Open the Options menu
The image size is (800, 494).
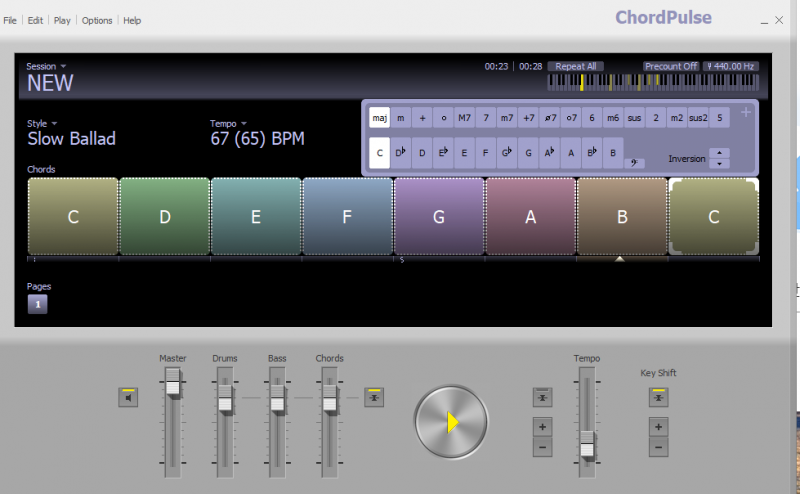tap(97, 20)
